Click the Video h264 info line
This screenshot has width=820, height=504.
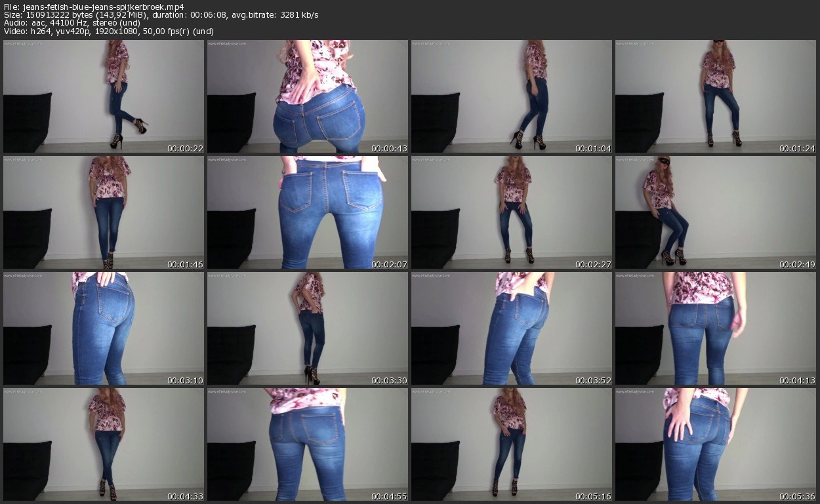(108, 31)
